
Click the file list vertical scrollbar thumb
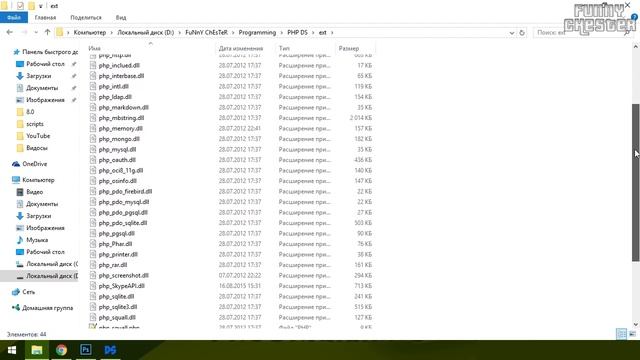point(636,182)
